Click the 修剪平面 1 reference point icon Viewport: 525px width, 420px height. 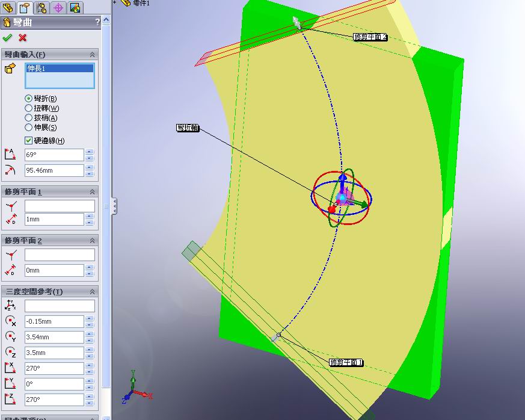[x=11, y=206]
